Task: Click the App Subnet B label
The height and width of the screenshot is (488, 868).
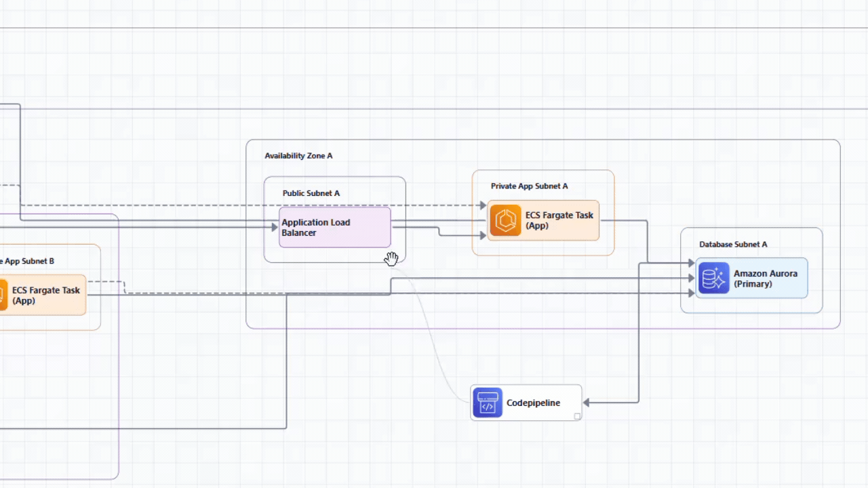Action: coord(27,262)
